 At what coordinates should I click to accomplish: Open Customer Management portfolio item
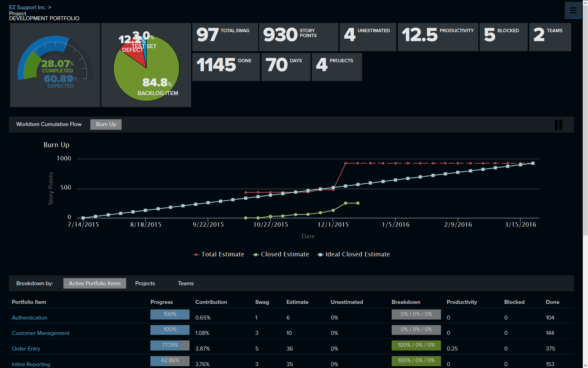40,333
